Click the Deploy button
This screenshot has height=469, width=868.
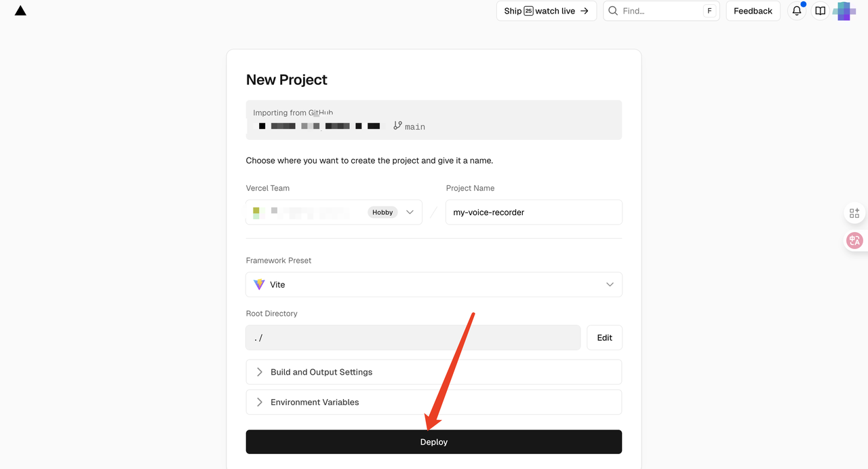tap(434, 442)
